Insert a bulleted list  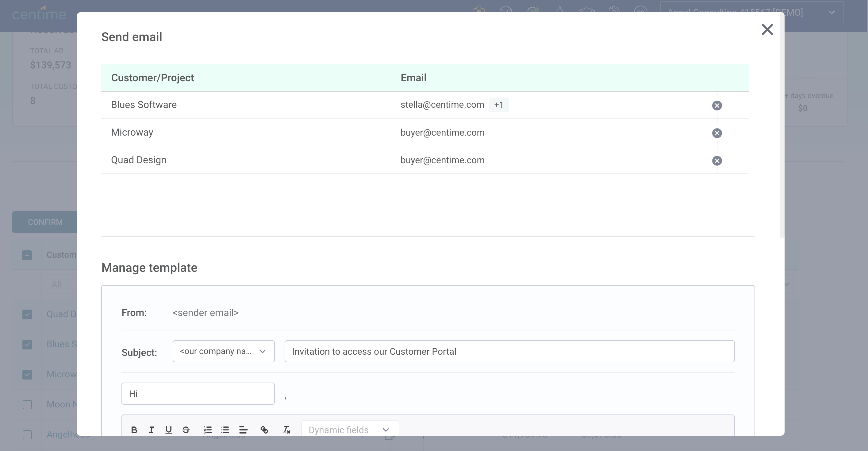click(225, 430)
